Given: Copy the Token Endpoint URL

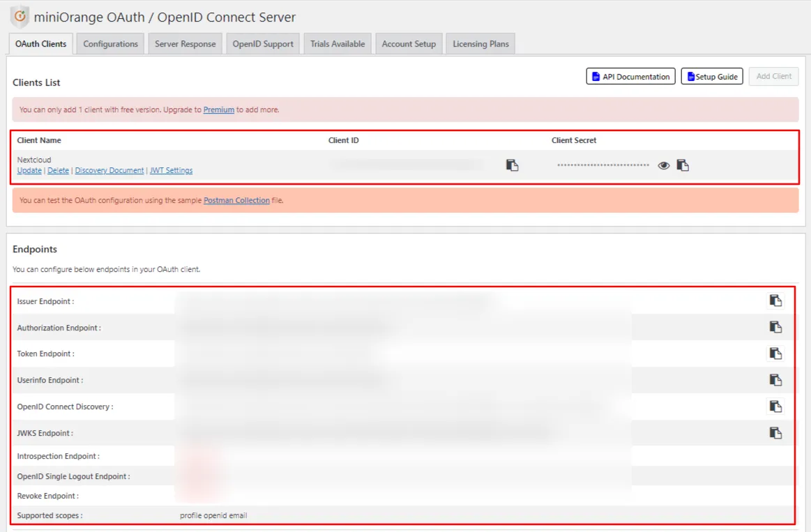Looking at the screenshot, I should tap(775, 354).
